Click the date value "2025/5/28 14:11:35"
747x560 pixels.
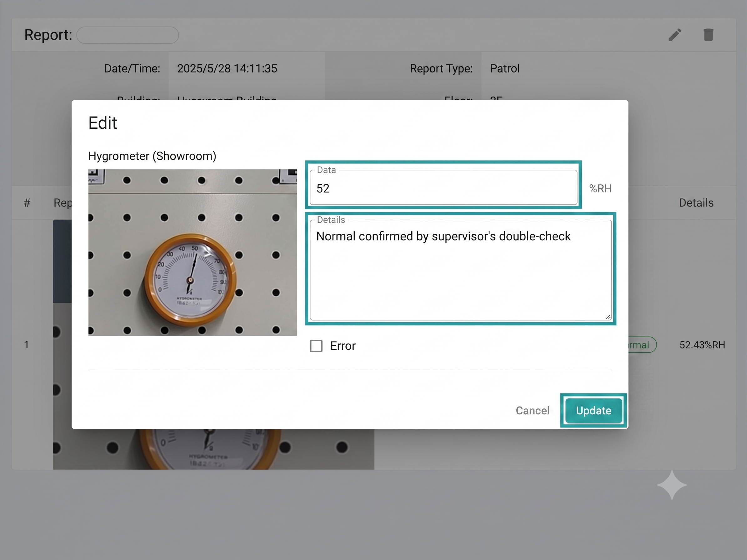point(227,68)
